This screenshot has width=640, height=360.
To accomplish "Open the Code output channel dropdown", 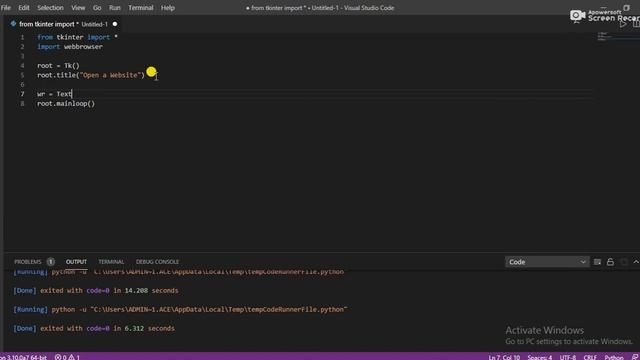I will [x=547, y=262].
